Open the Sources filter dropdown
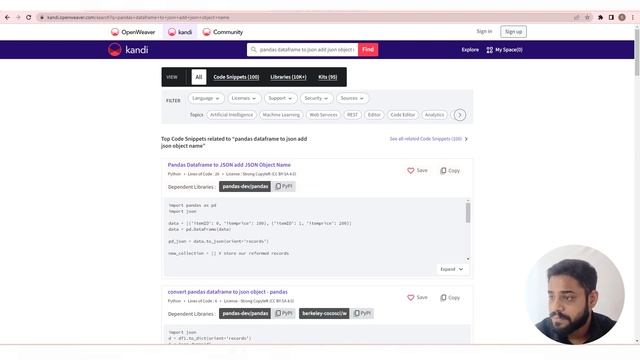This screenshot has height=360, width=640. [x=352, y=98]
